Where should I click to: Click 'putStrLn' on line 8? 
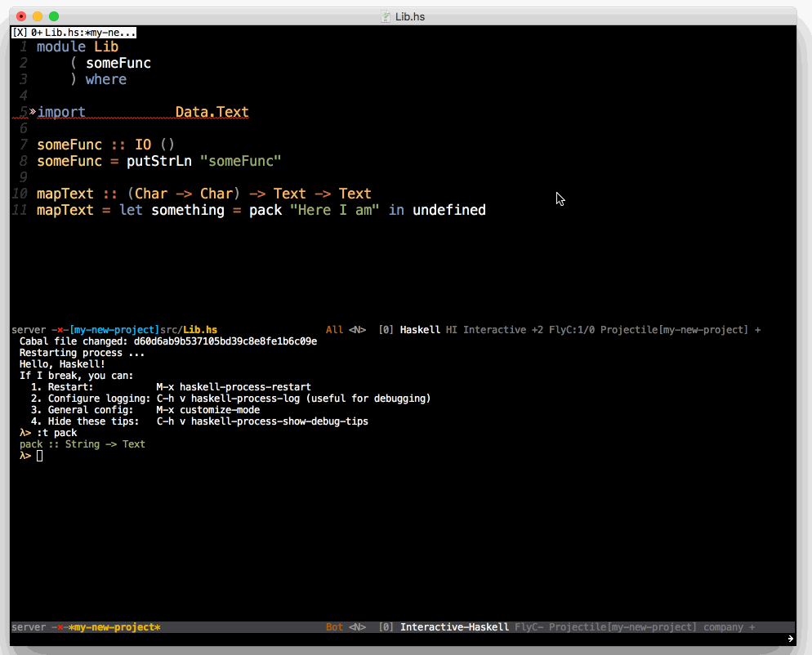(x=159, y=161)
